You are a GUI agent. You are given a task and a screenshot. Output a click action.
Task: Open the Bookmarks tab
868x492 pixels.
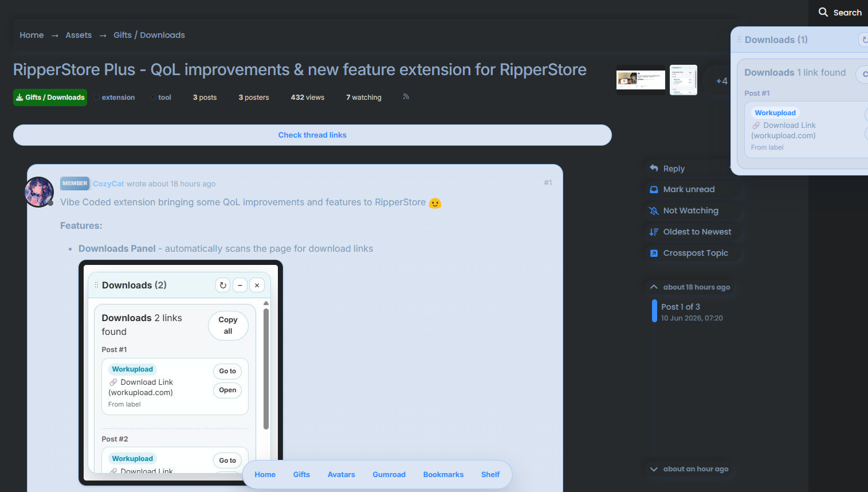click(443, 475)
